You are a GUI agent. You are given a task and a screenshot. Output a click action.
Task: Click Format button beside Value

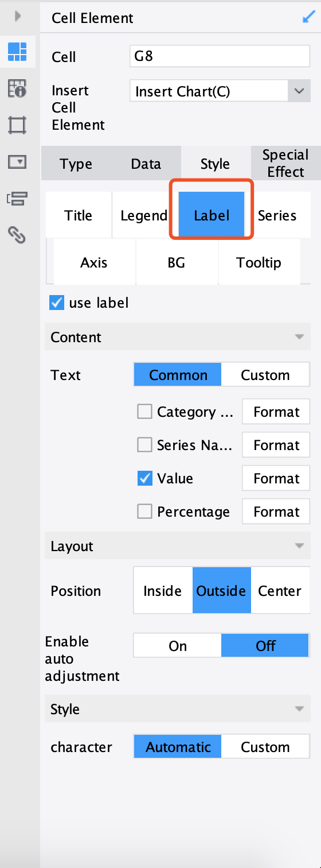(276, 478)
